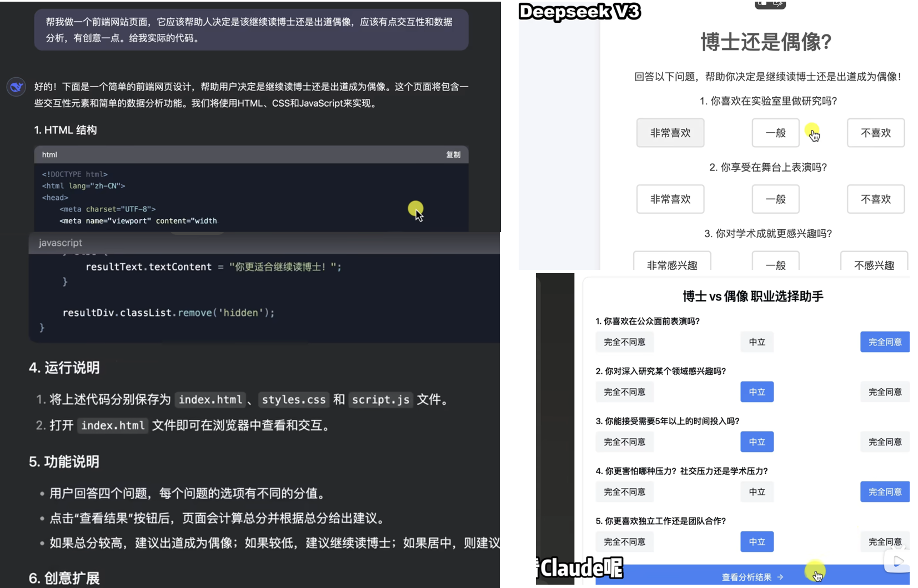Click 完全同意 for 公众面前表演 question
Viewport: 918px width, 588px height.
(x=885, y=342)
